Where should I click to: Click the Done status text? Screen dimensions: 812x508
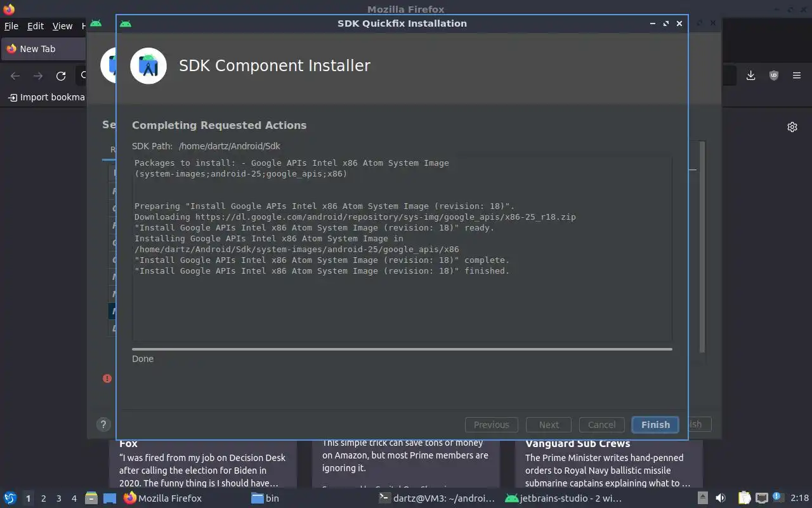click(143, 359)
